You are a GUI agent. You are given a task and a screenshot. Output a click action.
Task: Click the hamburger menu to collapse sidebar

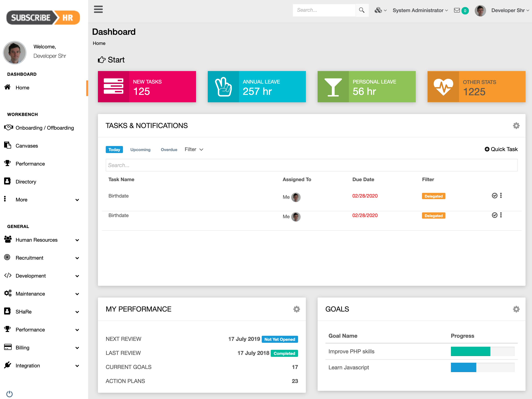tap(98, 9)
